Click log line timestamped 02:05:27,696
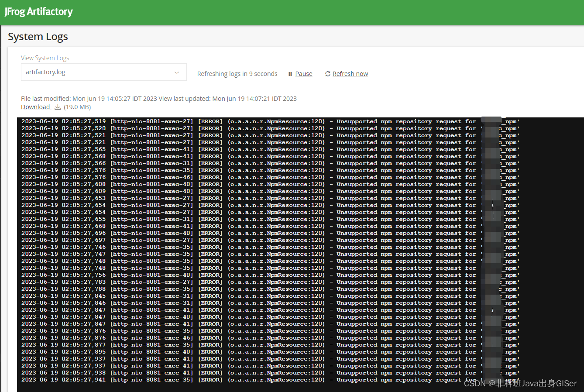This screenshot has width=584, height=392. [x=271, y=233]
